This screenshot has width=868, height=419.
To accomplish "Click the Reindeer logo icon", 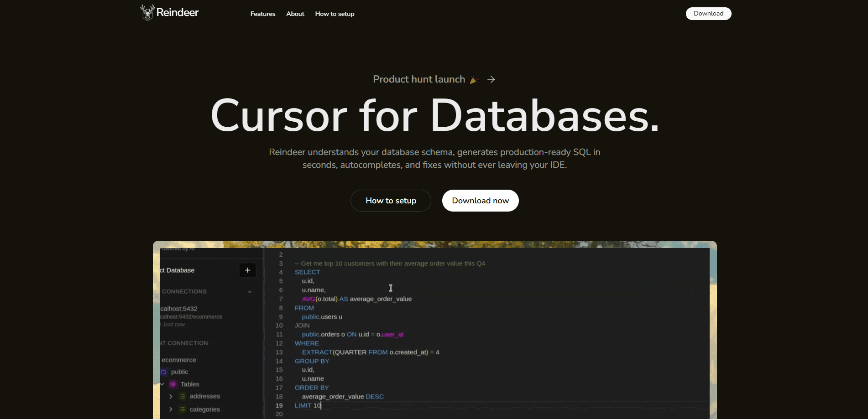I will click(147, 12).
